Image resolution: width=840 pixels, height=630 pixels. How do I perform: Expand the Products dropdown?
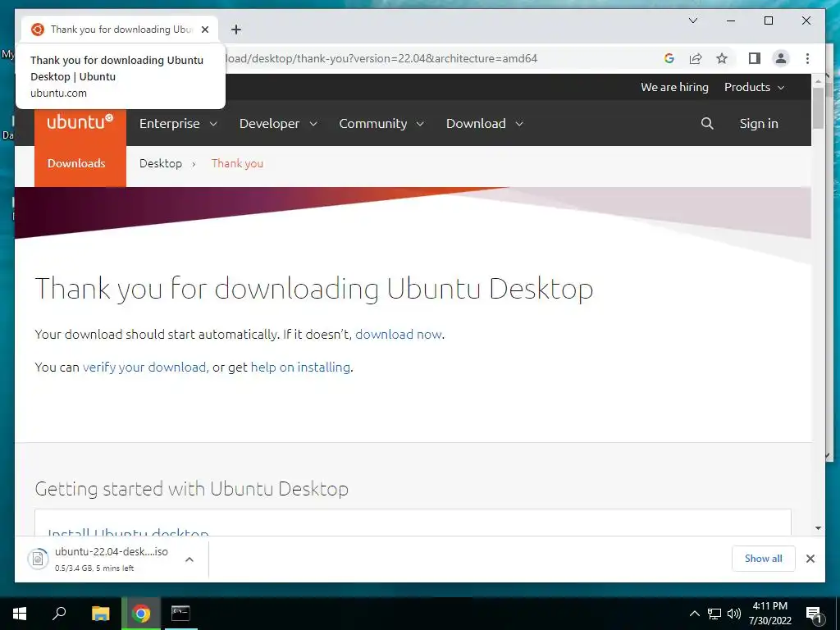[x=755, y=87]
